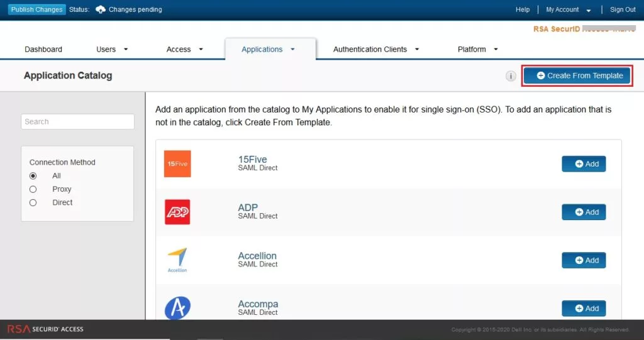Click the RSA SecurID Access footer logo
Screen dimensions: 644x340
pos(45,329)
